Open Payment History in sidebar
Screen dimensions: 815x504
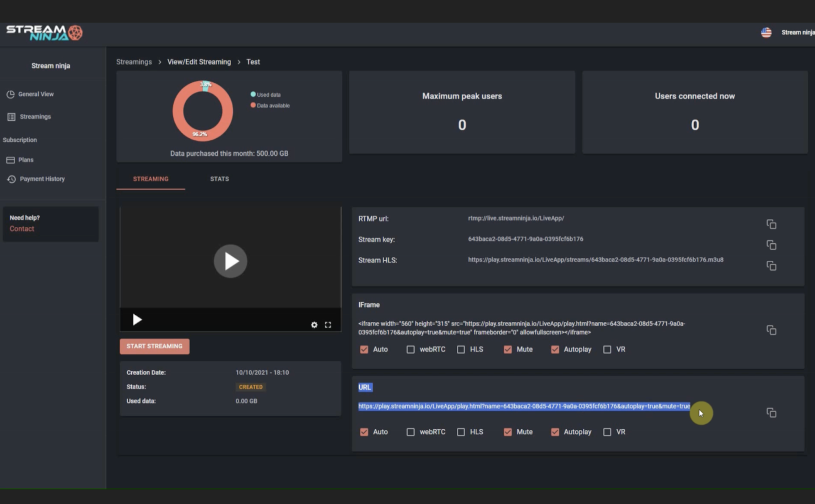click(x=42, y=179)
